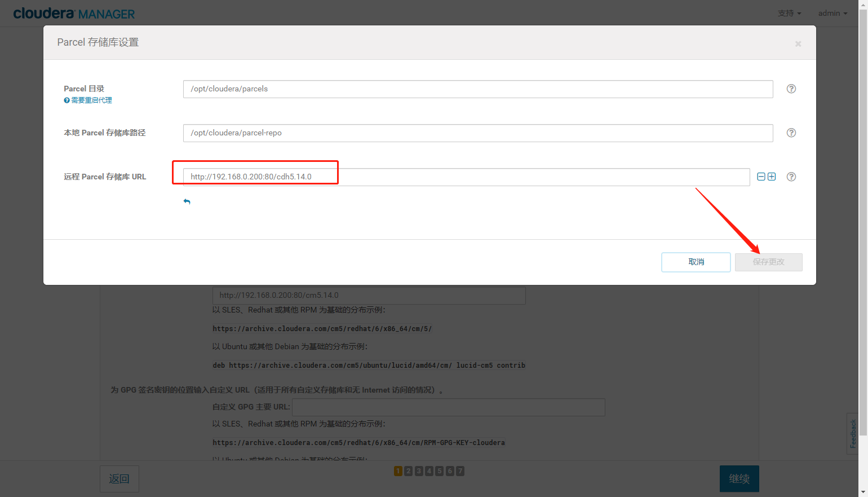Screen dimensions: 868x497
Task: Click the 取消 button
Action: click(696, 262)
